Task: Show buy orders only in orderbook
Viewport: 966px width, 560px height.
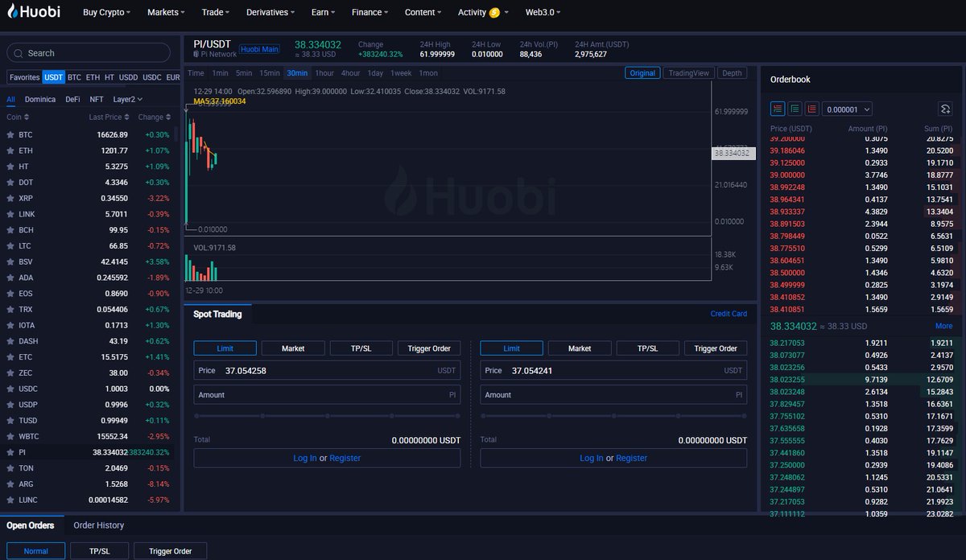Action: click(795, 109)
